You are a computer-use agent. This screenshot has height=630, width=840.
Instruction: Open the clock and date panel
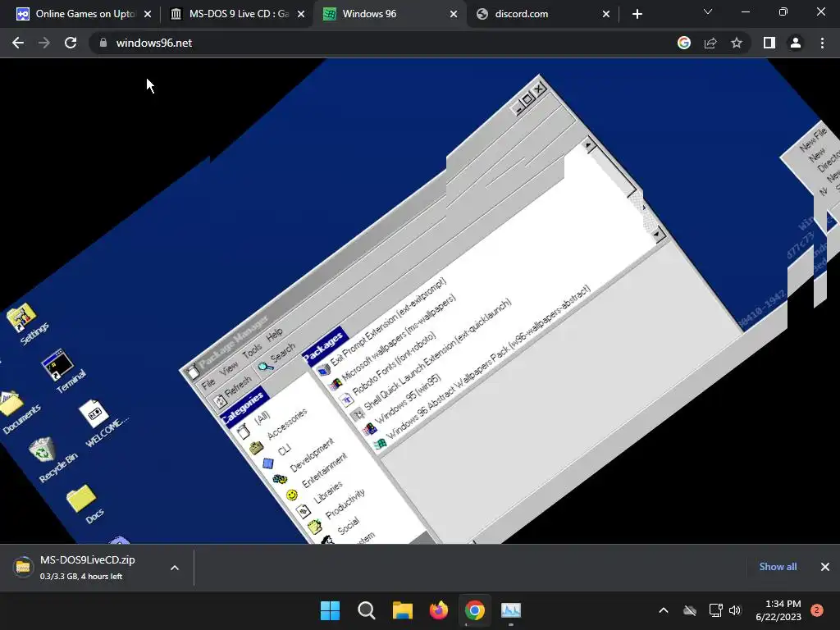778,610
